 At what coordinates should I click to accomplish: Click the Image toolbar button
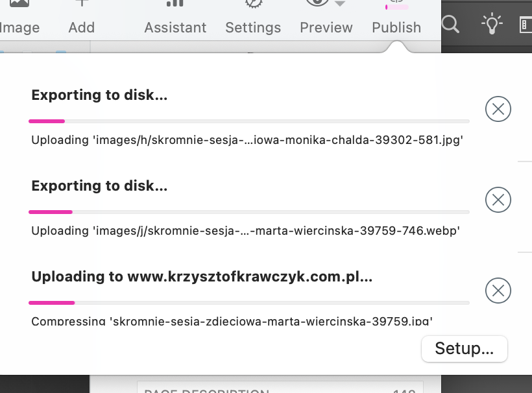pos(19,18)
